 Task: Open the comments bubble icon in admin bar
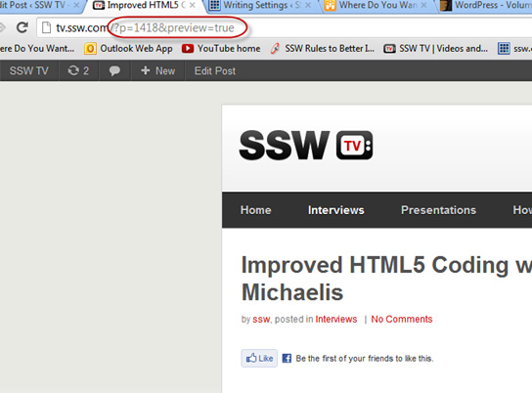coord(114,70)
